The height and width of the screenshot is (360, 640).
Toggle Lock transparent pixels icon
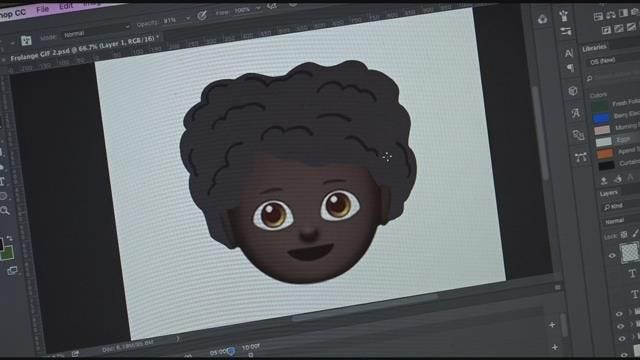click(x=624, y=235)
